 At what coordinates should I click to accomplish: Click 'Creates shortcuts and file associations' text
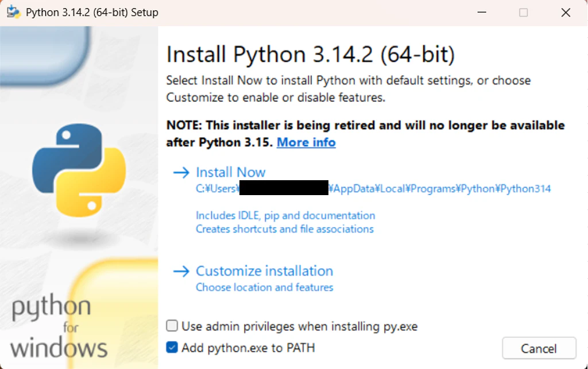[285, 229]
